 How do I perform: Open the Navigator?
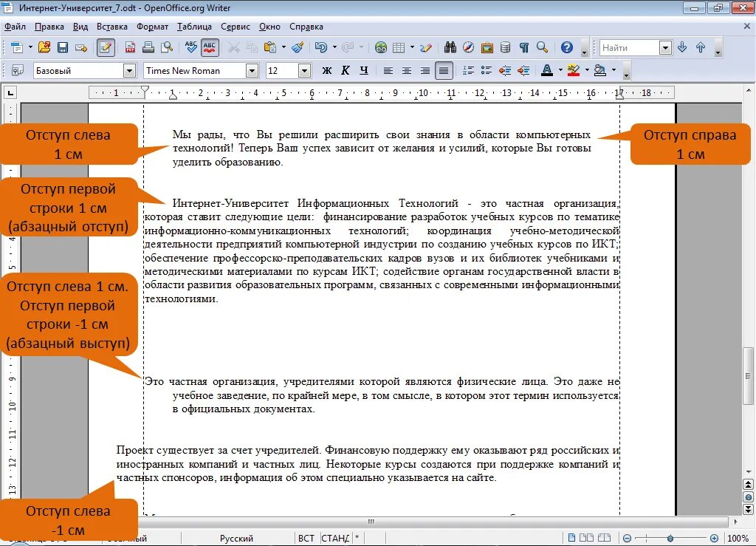[x=469, y=47]
